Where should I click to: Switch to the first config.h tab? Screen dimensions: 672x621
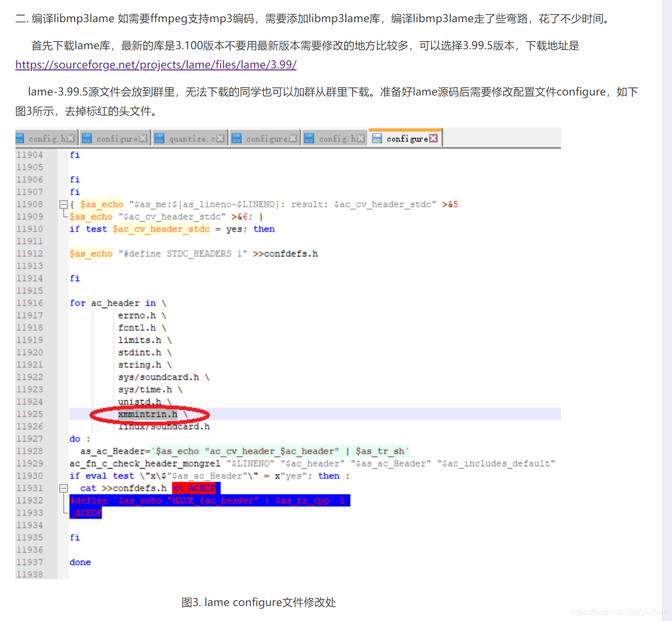tap(46, 138)
